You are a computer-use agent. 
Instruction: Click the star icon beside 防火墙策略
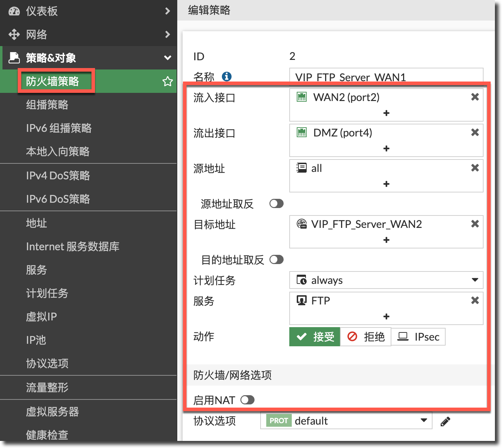pyautogui.click(x=167, y=82)
